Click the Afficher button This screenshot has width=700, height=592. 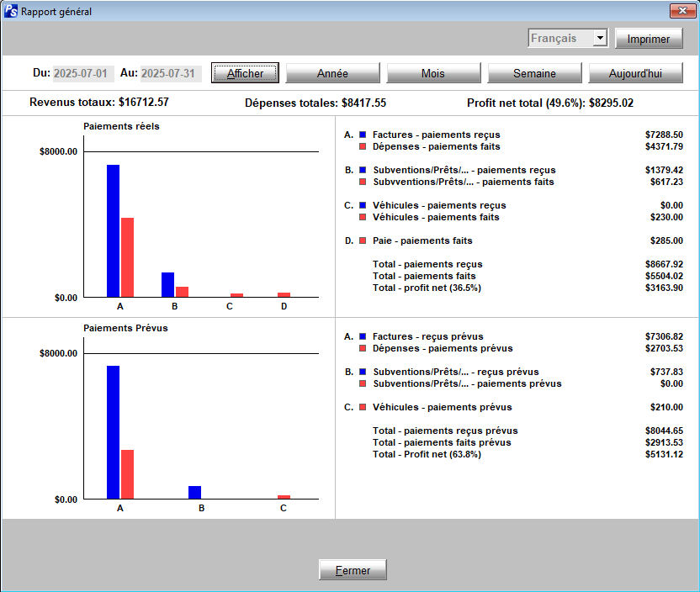click(x=245, y=73)
